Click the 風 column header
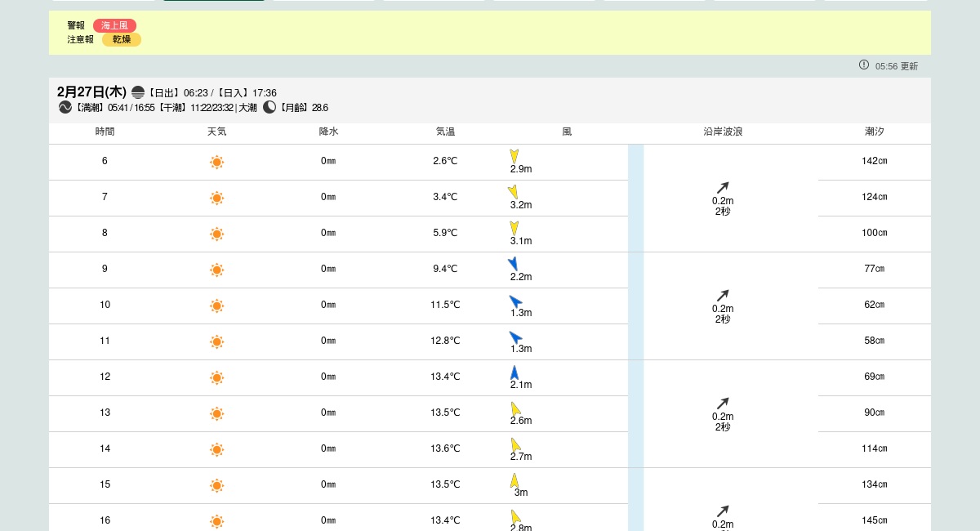 (x=567, y=132)
